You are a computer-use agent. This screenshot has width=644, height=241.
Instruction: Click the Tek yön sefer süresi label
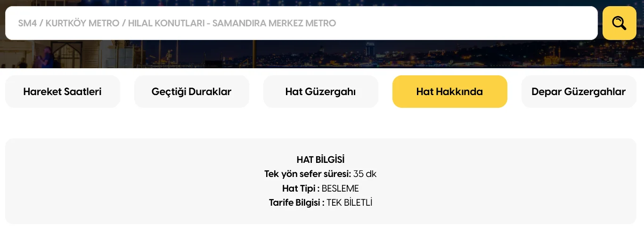coord(308,174)
